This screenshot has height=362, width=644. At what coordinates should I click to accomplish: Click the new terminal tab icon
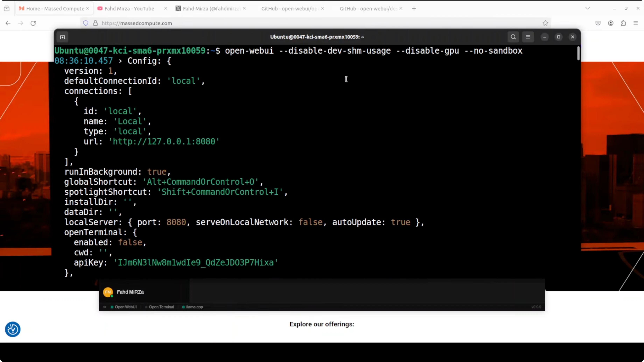[62, 37]
